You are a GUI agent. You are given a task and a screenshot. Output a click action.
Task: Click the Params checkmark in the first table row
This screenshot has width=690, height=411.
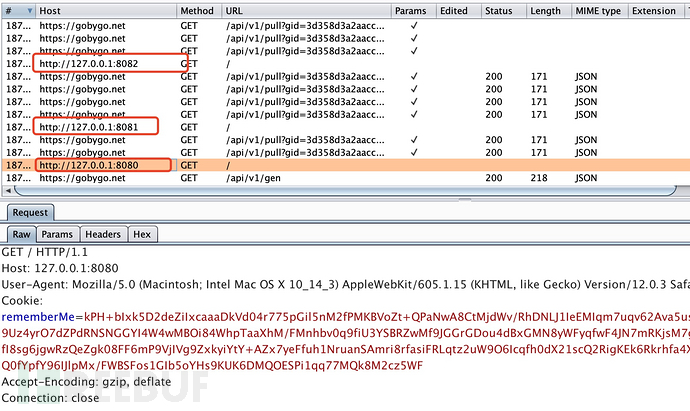tap(413, 23)
